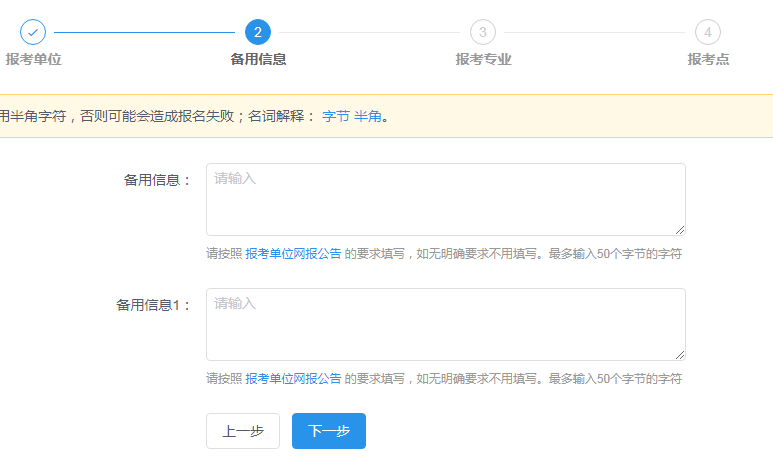Image resolution: width=773 pixels, height=464 pixels.
Task: Click resize handle of 备用信息1 textarea
Action: pos(680,355)
